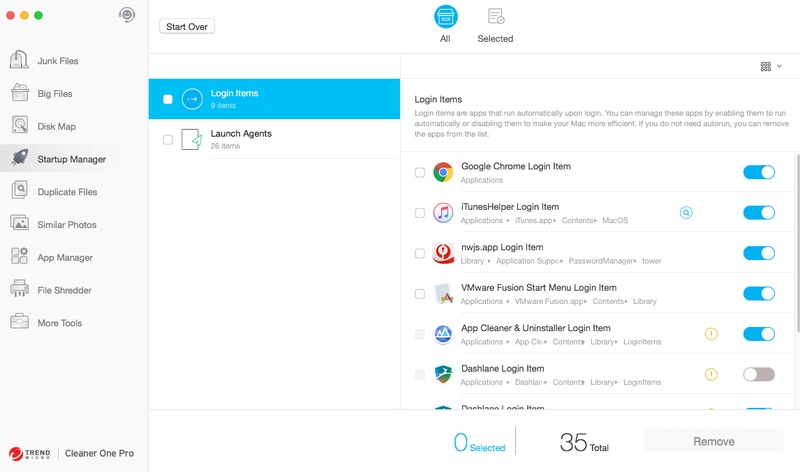800x472 pixels.
Task: Check the iTunesHelper Login Item checkbox
Action: tap(420, 213)
